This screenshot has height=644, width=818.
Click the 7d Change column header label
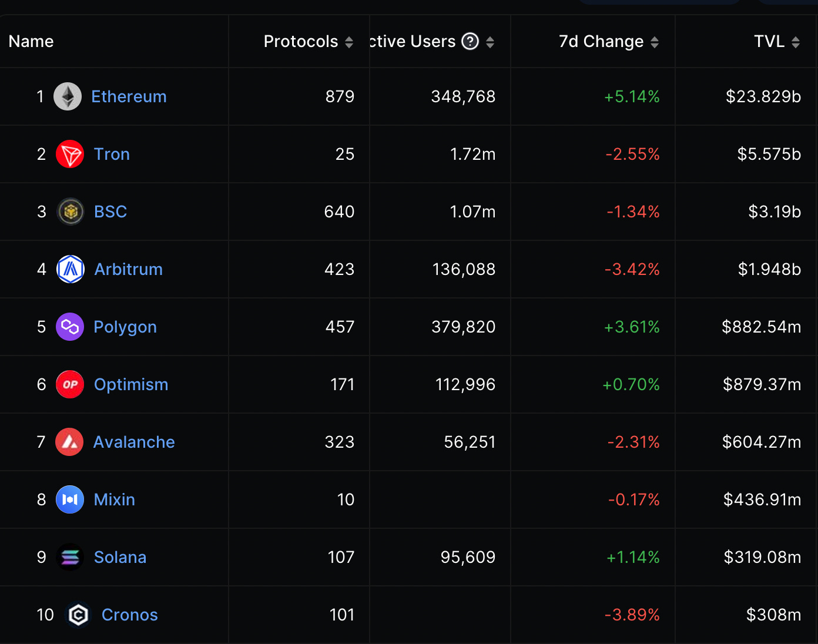(601, 41)
